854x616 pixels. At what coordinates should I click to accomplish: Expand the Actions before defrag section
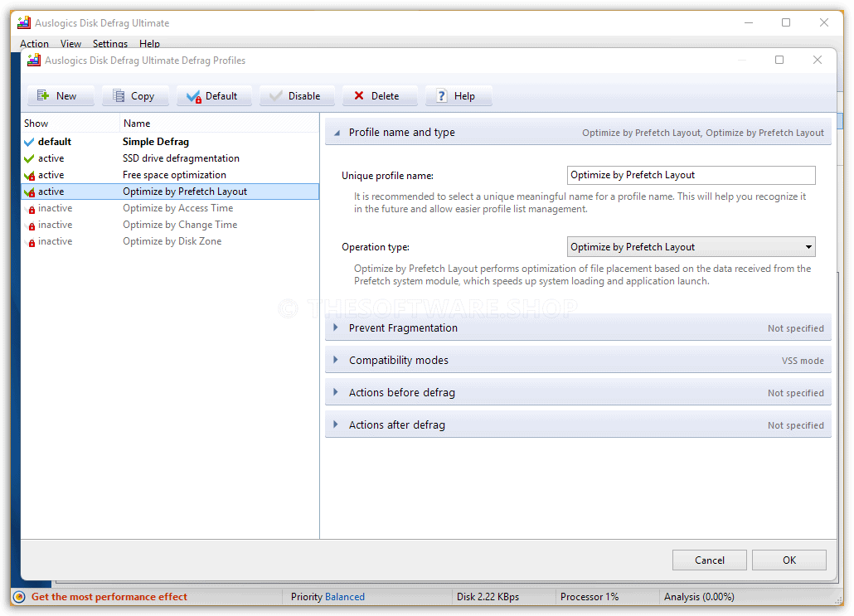pos(578,393)
